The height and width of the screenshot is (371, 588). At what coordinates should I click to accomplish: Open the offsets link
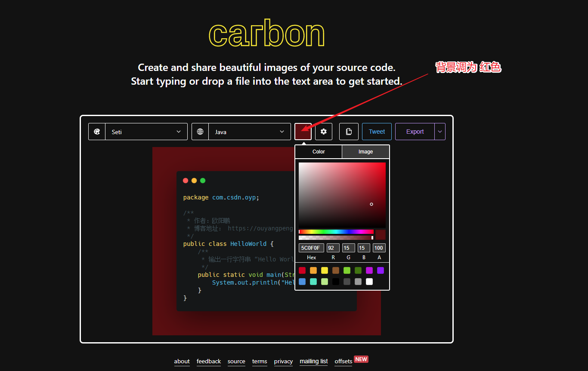pyautogui.click(x=344, y=361)
